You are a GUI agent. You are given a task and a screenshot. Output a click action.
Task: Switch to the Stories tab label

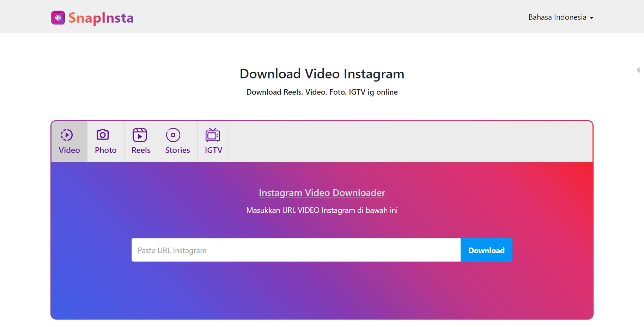(178, 150)
